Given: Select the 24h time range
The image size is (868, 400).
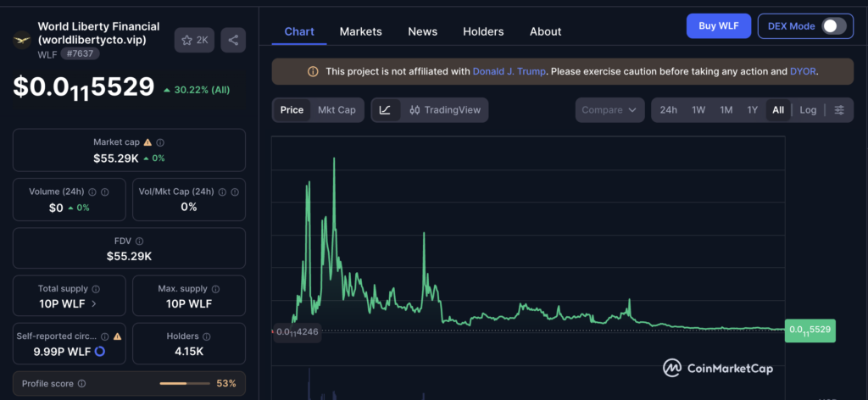Looking at the screenshot, I should point(668,110).
